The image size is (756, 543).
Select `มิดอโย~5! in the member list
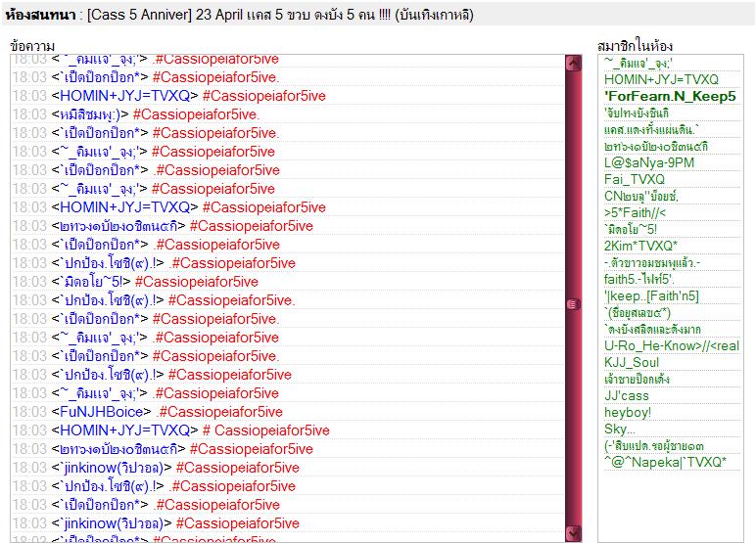[x=630, y=229]
